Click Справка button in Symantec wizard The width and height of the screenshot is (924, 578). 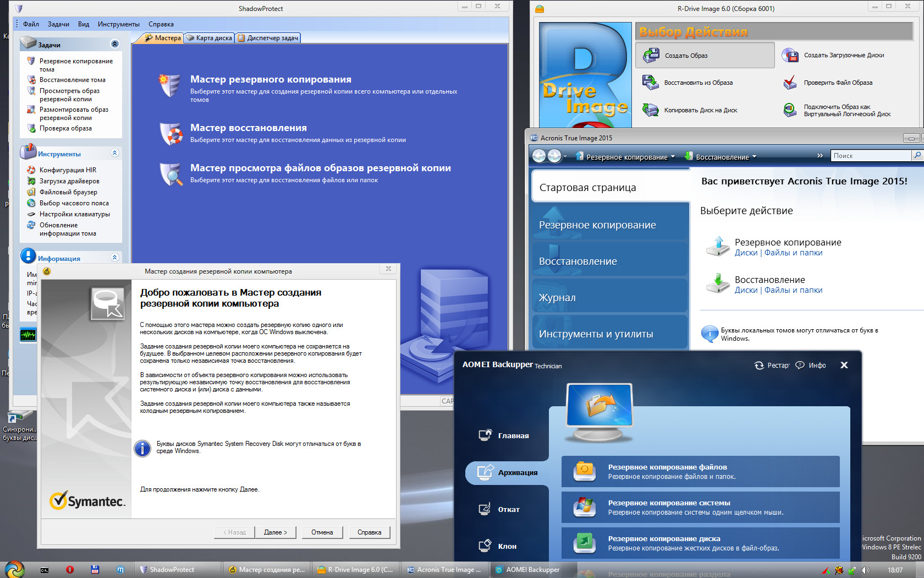tap(370, 532)
